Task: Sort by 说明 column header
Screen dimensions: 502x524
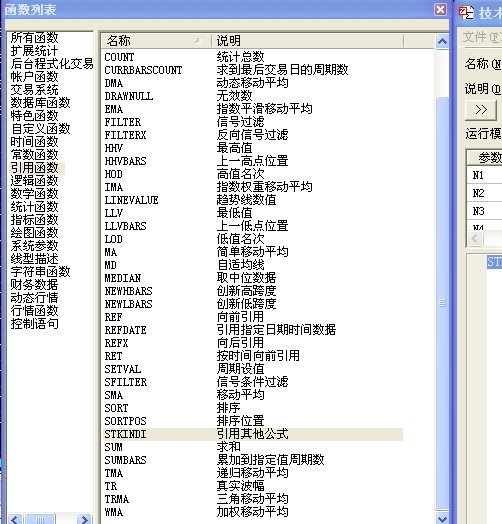Action: tap(307, 41)
